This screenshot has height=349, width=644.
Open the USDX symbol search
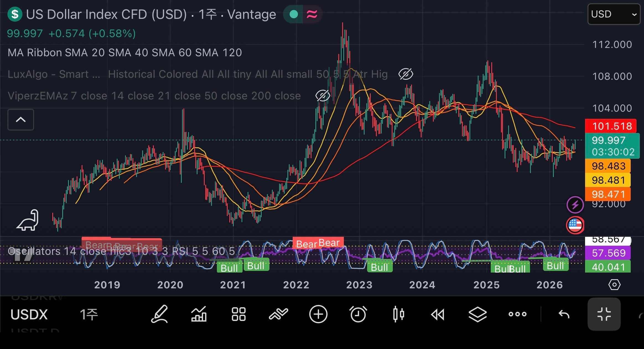coord(29,315)
